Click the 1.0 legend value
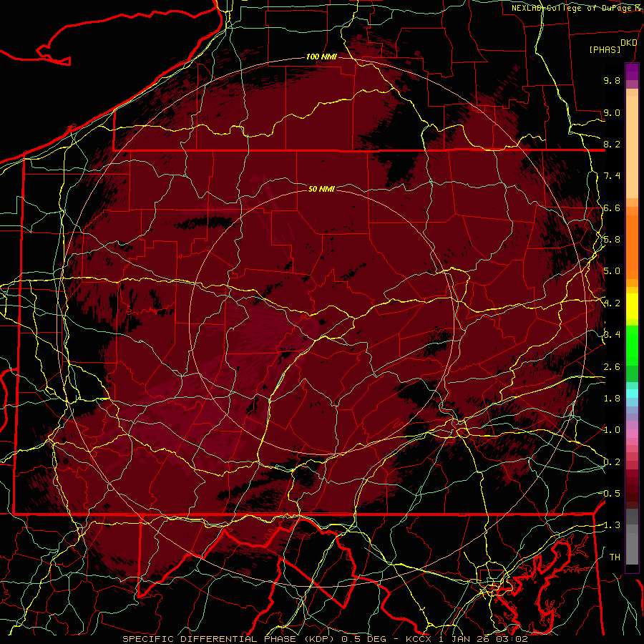This screenshot has width=644, height=644. click(612, 430)
